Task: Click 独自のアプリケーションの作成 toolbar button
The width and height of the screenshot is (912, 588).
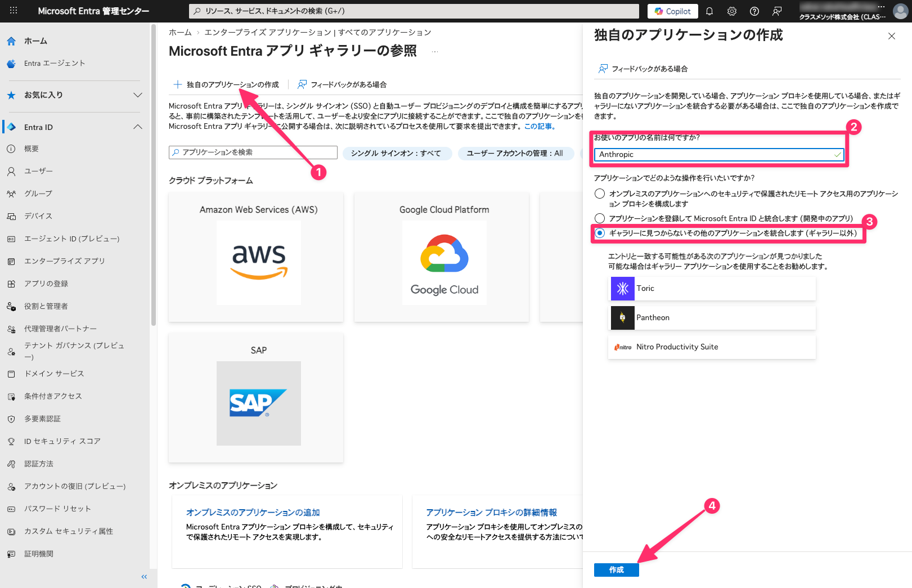Action: (226, 84)
